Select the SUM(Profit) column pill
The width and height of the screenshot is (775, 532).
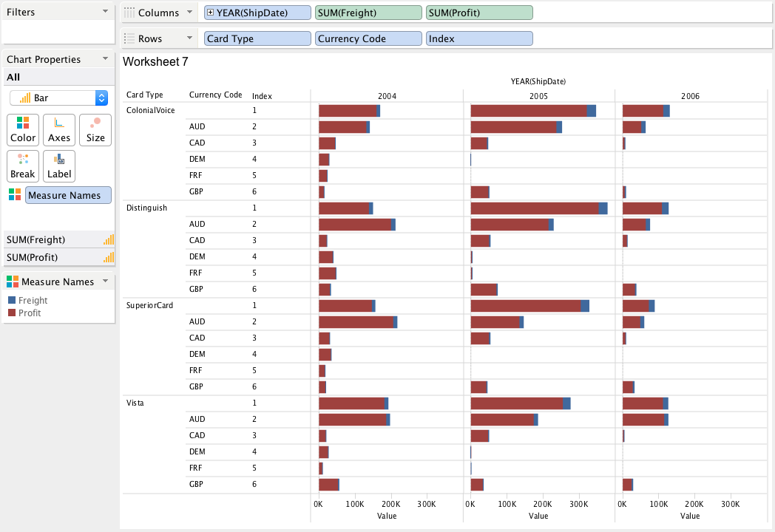(479, 13)
